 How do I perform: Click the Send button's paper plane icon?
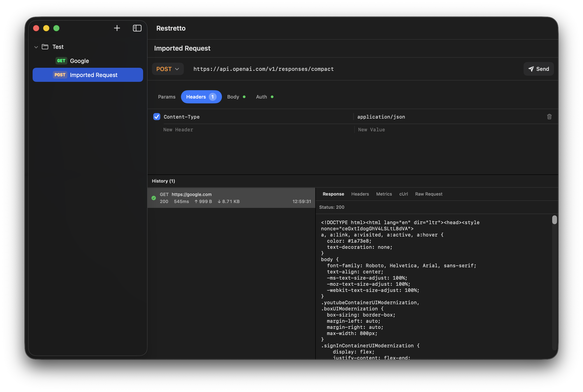pyautogui.click(x=531, y=69)
